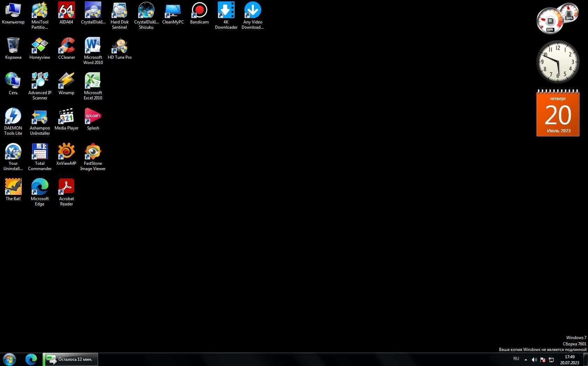Select Microsoft Excel 2010 icon
Viewport: 588px width, 366px height.
coord(93,86)
